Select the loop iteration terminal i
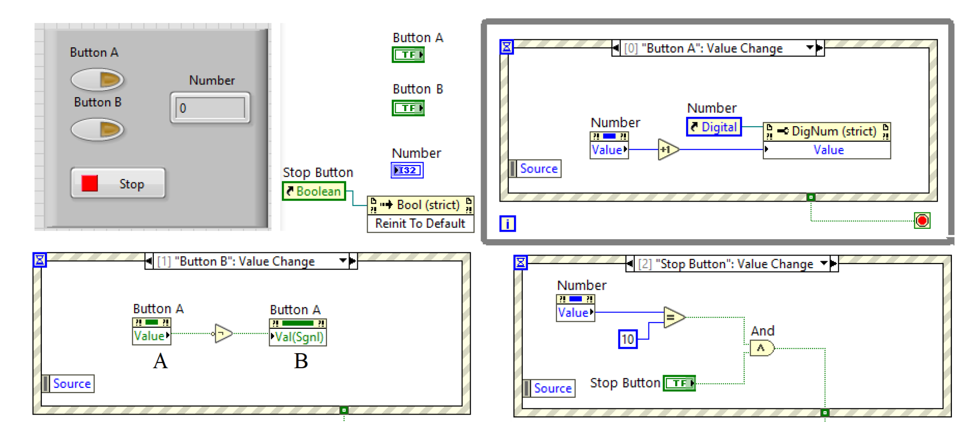Screen dimensions: 980x438 509,224
